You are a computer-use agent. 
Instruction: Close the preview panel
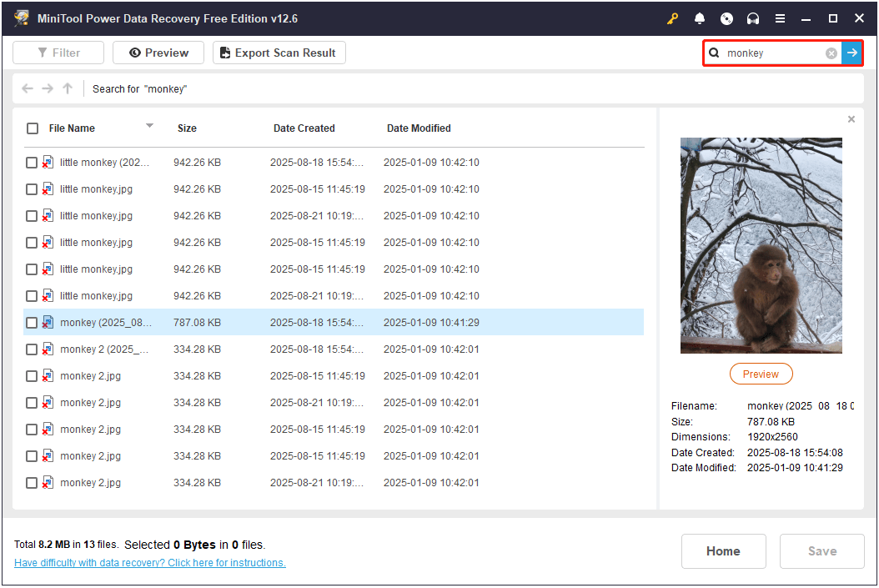851,118
